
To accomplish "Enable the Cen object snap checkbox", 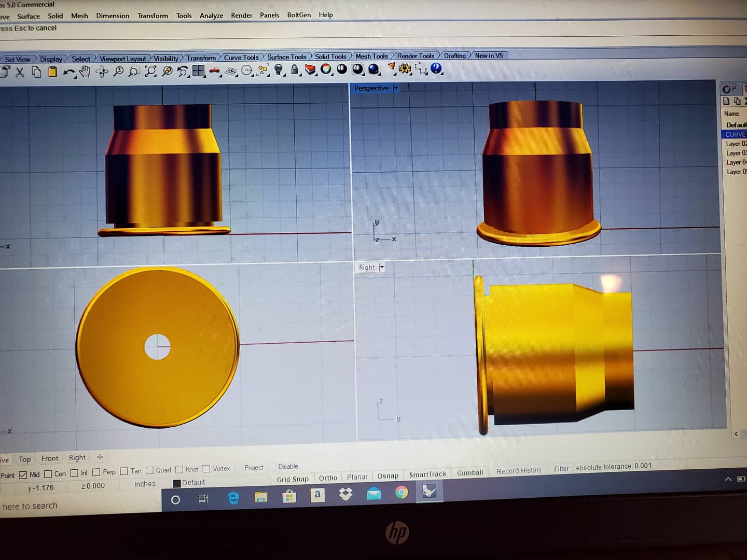I will [x=48, y=474].
